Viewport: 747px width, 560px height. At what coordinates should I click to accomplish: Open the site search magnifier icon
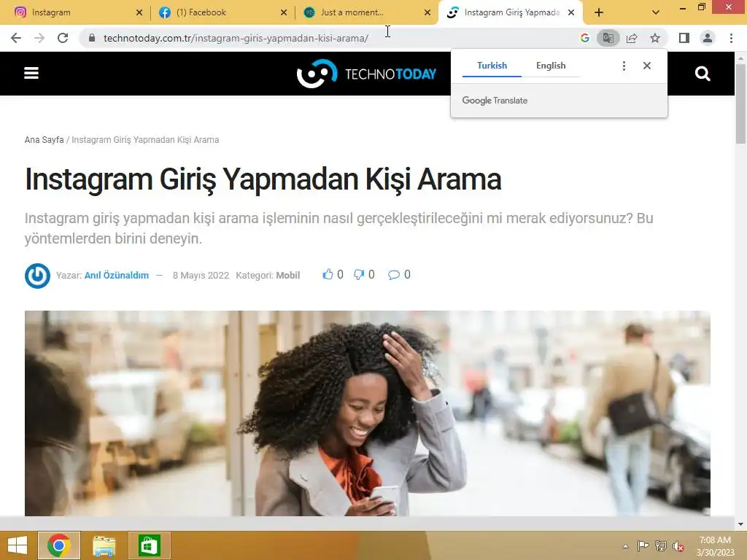click(x=703, y=74)
